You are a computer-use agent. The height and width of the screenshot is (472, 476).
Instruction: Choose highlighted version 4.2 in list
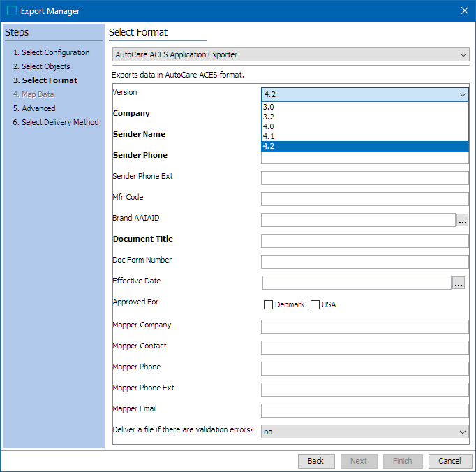(x=365, y=146)
